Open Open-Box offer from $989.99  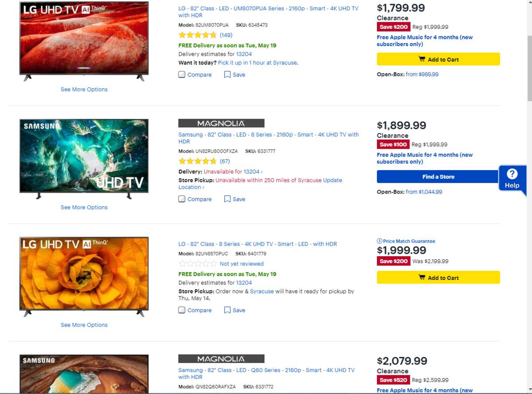tap(422, 74)
